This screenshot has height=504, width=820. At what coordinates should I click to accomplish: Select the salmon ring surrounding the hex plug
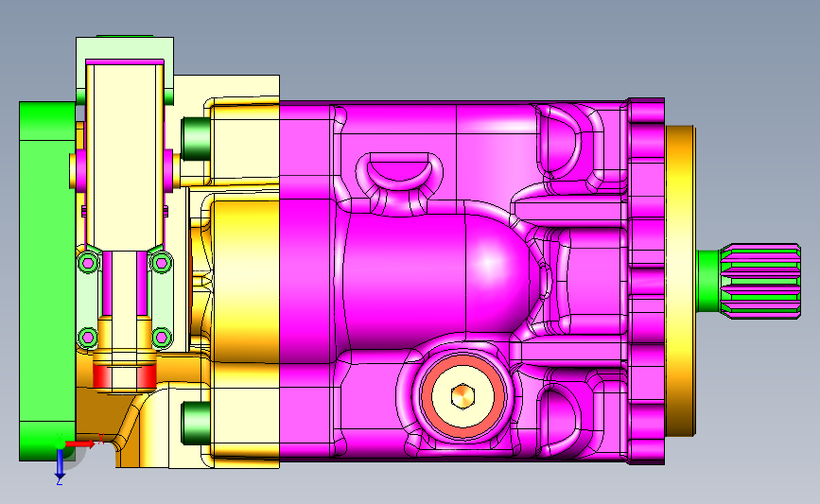[x=462, y=396]
